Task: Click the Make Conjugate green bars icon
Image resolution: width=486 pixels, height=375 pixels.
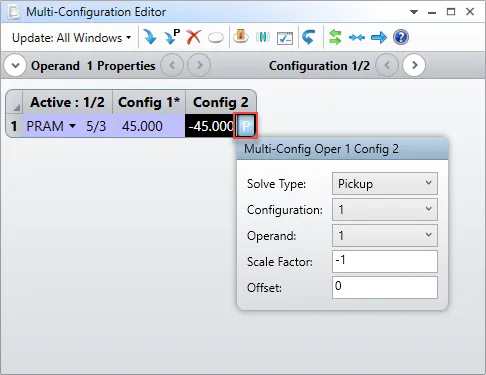Action: tap(263, 37)
